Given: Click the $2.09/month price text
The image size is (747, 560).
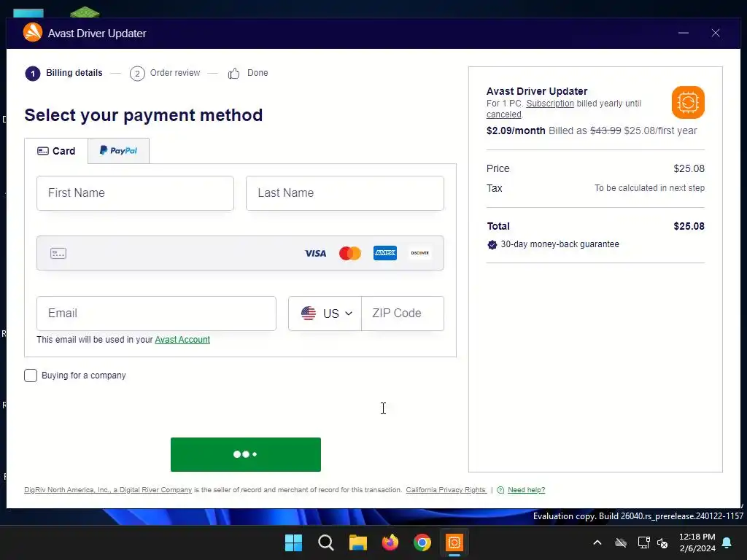Looking at the screenshot, I should click(x=516, y=131).
